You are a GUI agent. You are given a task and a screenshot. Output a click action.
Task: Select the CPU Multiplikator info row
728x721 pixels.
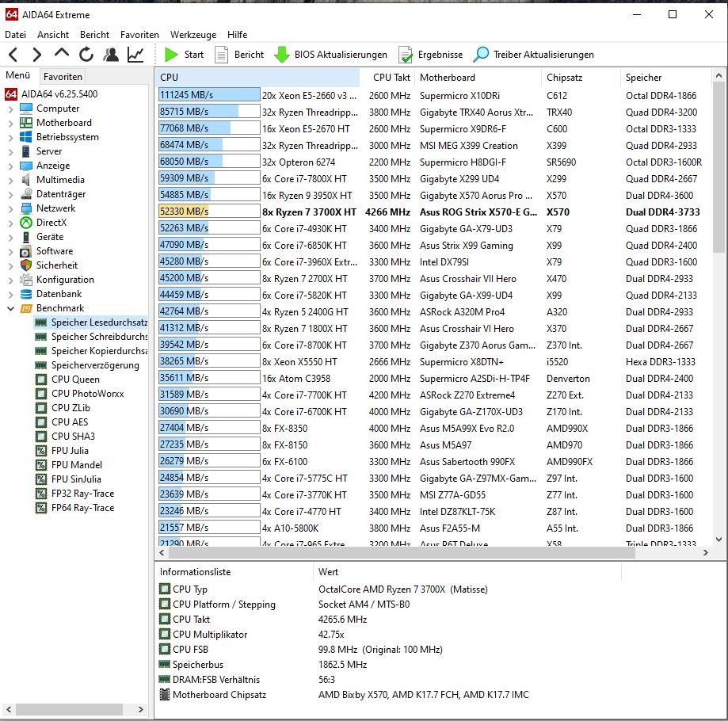389,635
